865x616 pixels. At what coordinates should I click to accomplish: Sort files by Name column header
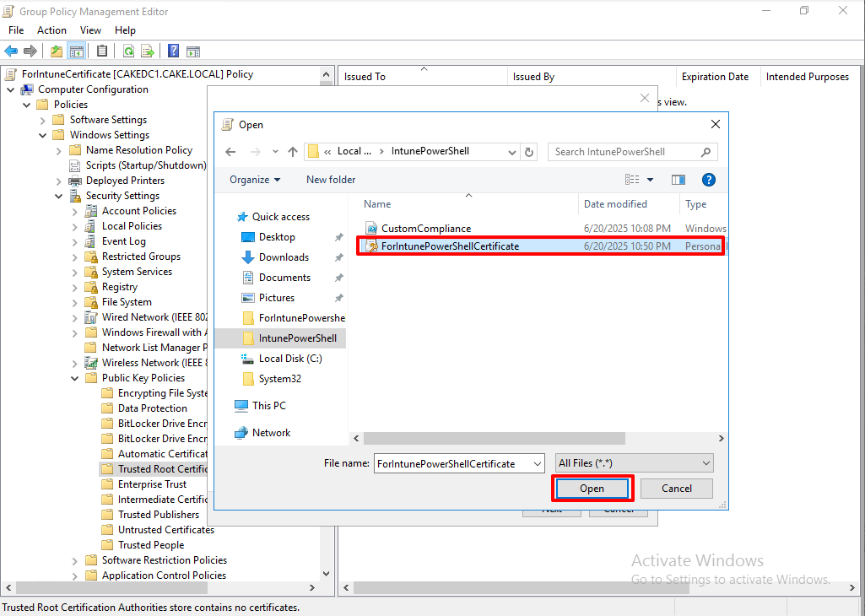click(x=468, y=204)
